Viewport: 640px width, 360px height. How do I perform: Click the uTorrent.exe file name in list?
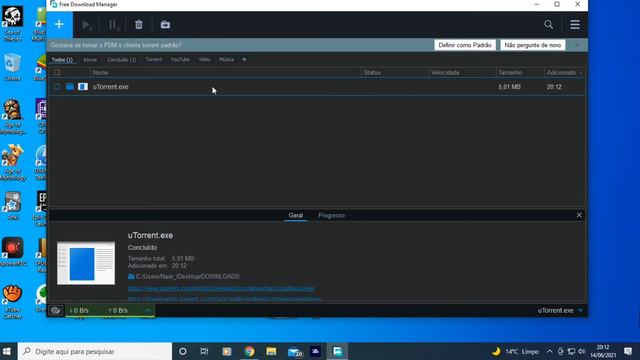point(111,87)
